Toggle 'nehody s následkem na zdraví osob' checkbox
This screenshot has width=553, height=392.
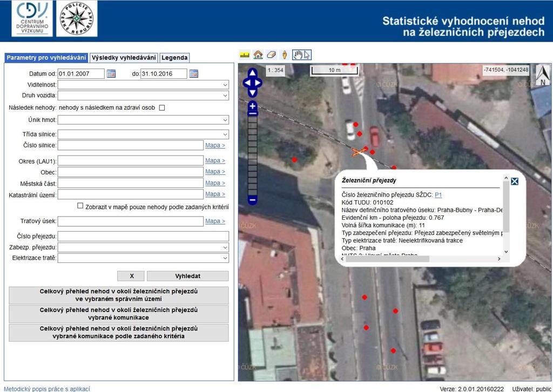pyautogui.click(x=162, y=108)
